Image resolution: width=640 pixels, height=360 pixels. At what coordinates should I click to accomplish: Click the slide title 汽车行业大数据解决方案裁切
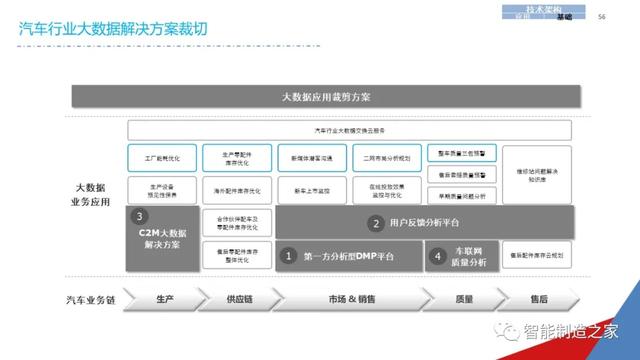coord(113,29)
